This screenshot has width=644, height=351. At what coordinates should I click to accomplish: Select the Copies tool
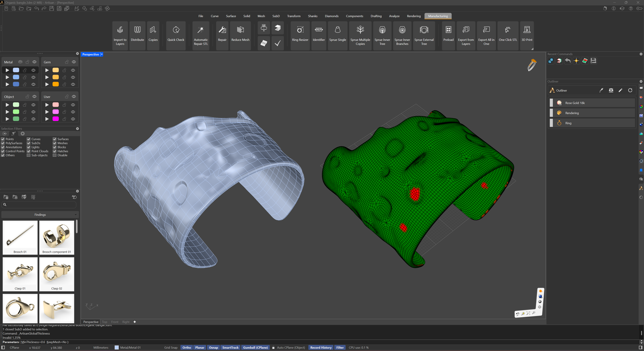coord(153,36)
